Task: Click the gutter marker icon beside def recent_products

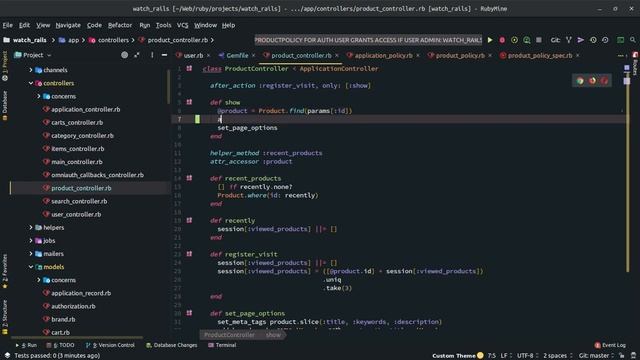Action: click(x=189, y=178)
